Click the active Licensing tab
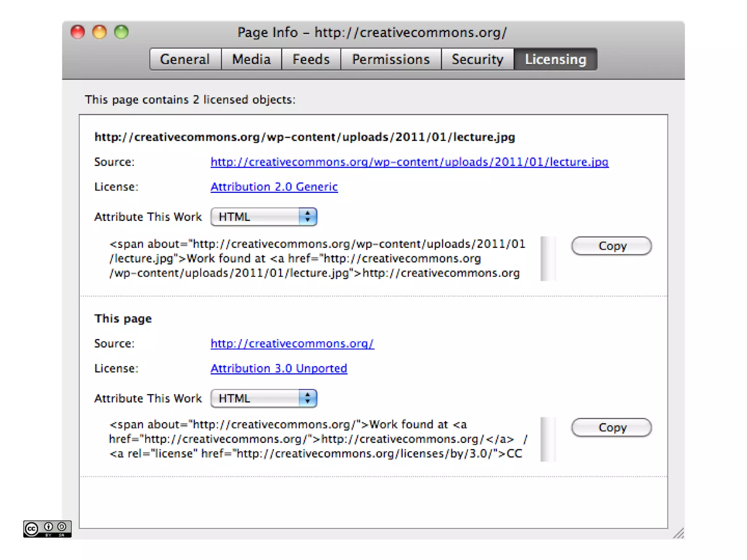Image resolution: width=747 pixels, height=560 pixels. pos(555,59)
